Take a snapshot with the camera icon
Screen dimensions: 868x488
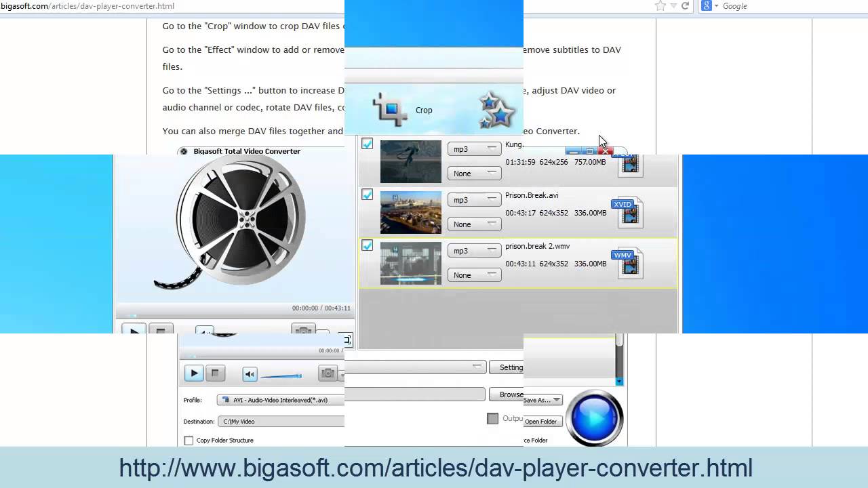328,373
